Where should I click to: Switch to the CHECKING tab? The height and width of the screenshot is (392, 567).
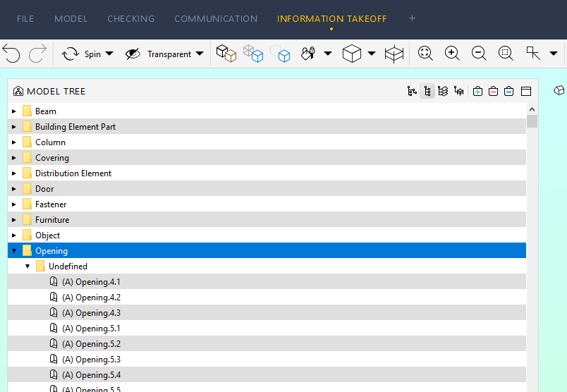[131, 19]
